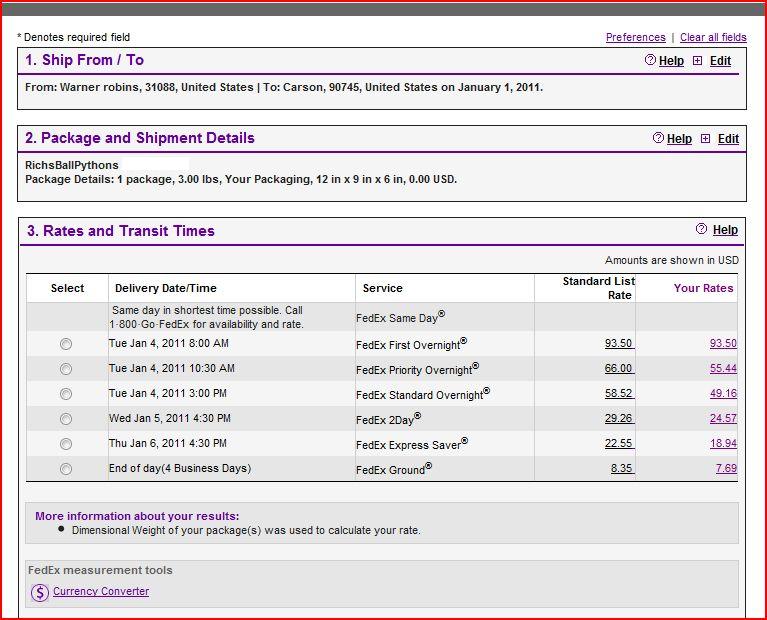The height and width of the screenshot is (620, 767).
Task: Click the 93.50 standard list rate for First Overnight
Action: click(619, 343)
